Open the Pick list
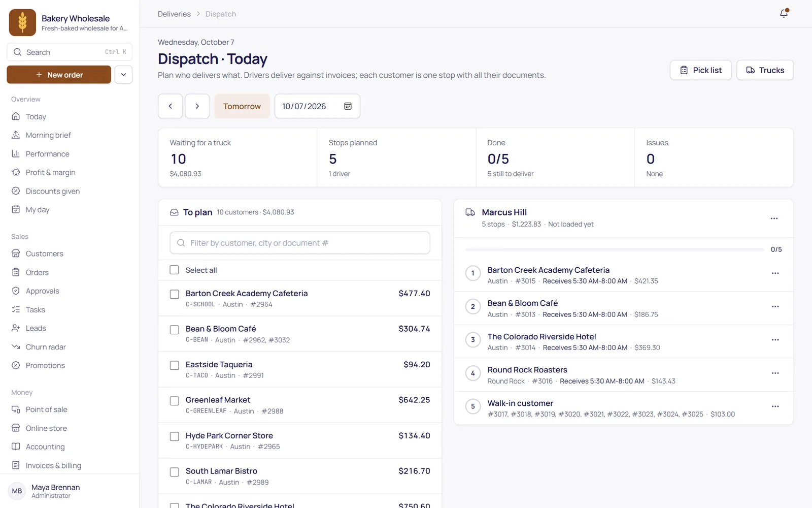The height and width of the screenshot is (508, 812). pos(701,70)
